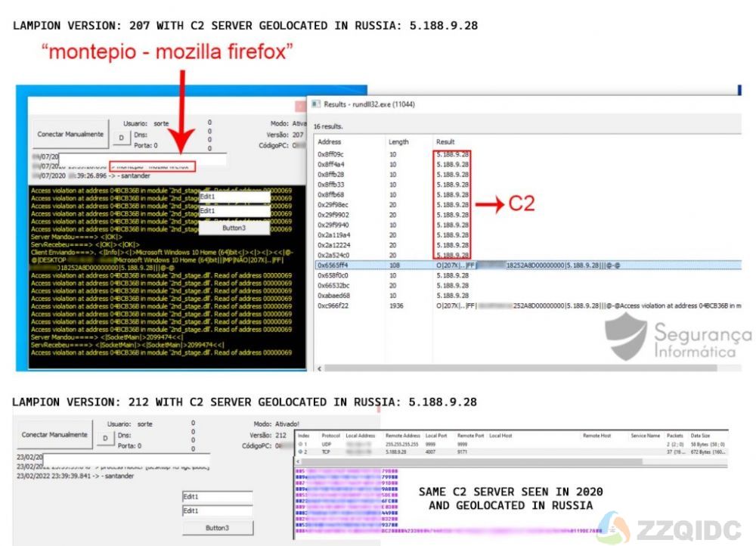The height and width of the screenshot is (546, 756).
Task: Select the result row at address 0x2a119a4
Action: point(528,235)
